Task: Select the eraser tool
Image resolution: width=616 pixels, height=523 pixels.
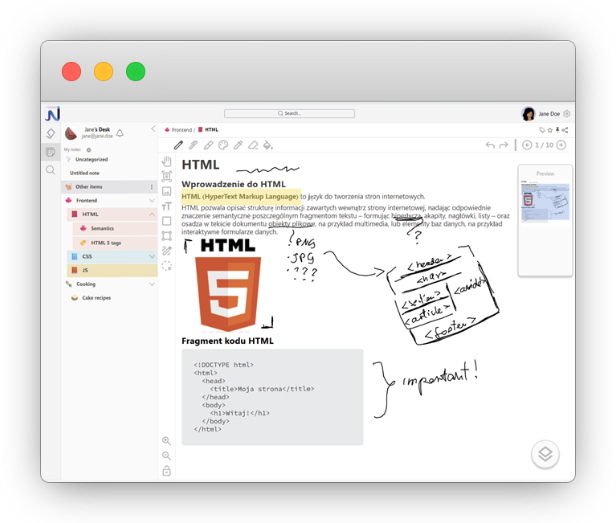Action: point(253,145)
